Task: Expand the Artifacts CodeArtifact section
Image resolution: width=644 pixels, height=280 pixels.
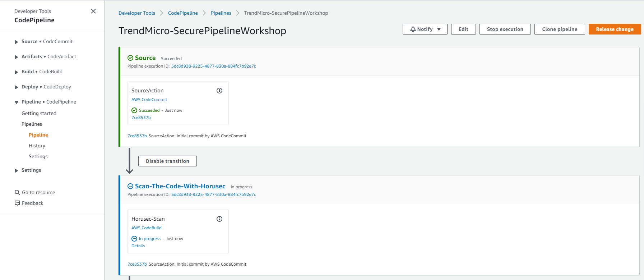Action: tap(17, 57)
